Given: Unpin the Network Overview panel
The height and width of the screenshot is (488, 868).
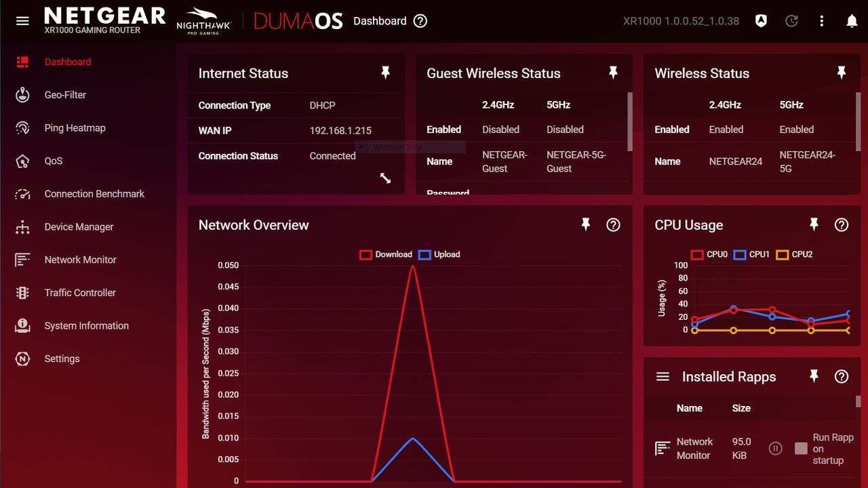Looking at the screenshot, I should (x=586, y=225).
